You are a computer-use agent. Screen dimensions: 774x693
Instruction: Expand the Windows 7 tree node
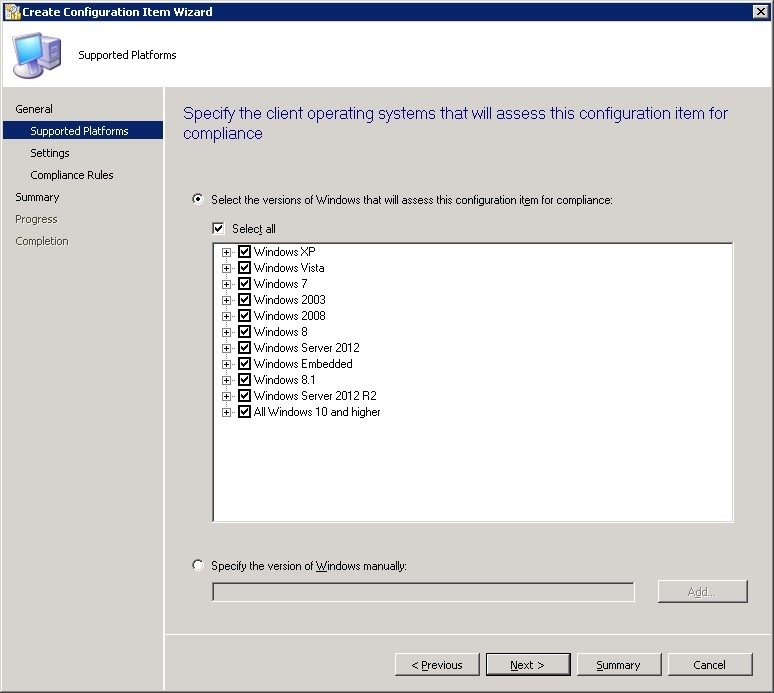coord(226,284)
